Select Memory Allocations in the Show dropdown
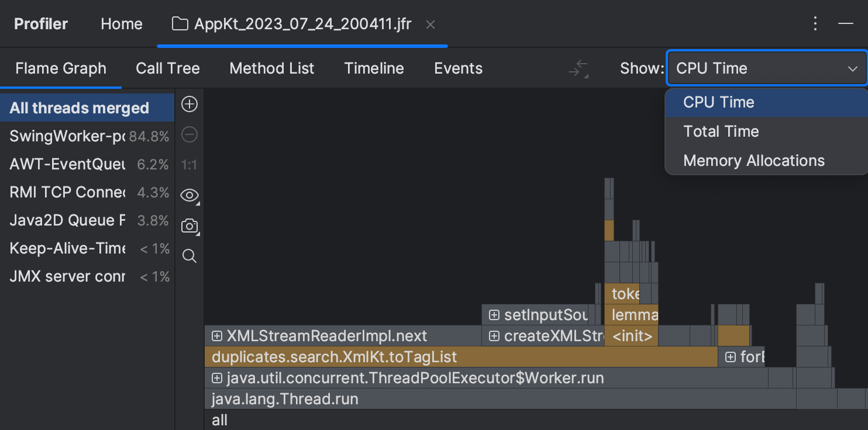Viewport: 868px width, 430px height. point(754,160)
